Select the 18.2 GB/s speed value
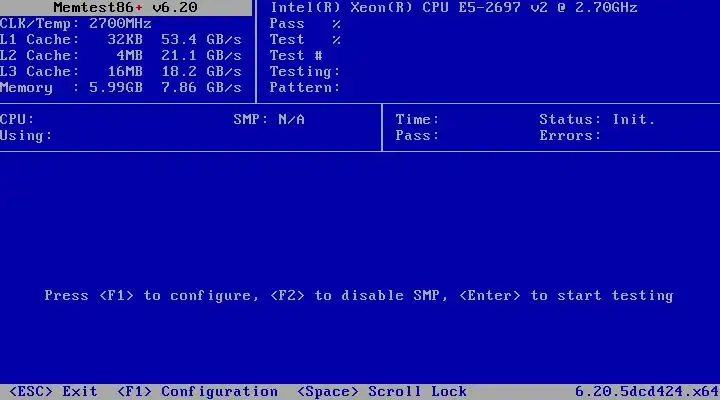720x400 pixels. point(201,72)
